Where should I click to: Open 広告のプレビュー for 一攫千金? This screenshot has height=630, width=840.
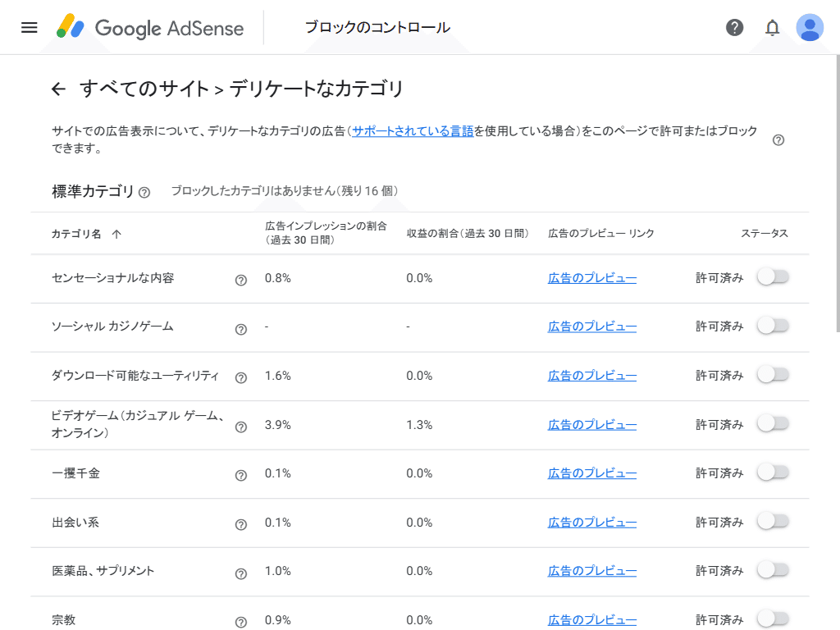[592, 473]
